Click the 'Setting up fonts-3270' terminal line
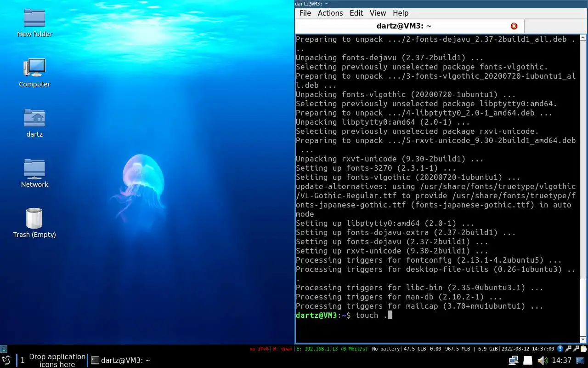This screenshot has height=368, width=588. pos(376,168)
